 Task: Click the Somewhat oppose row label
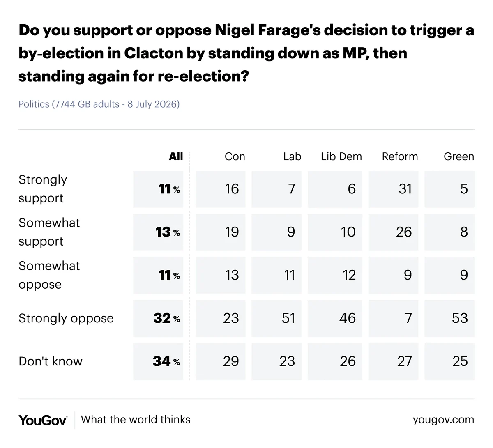(x=49, y=275)
